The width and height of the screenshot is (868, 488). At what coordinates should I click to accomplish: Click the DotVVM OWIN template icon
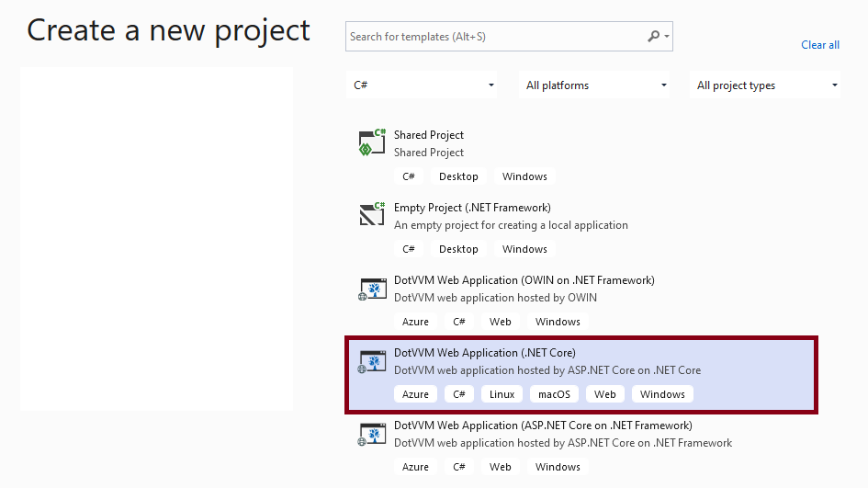tap(372, 289)
